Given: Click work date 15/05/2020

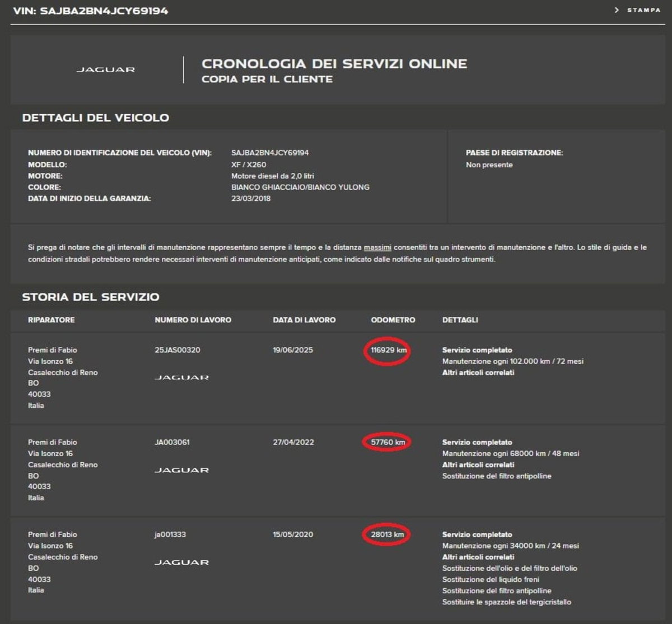Looking at the screenshot, I should pyautogui.click(x=293, y=535).
